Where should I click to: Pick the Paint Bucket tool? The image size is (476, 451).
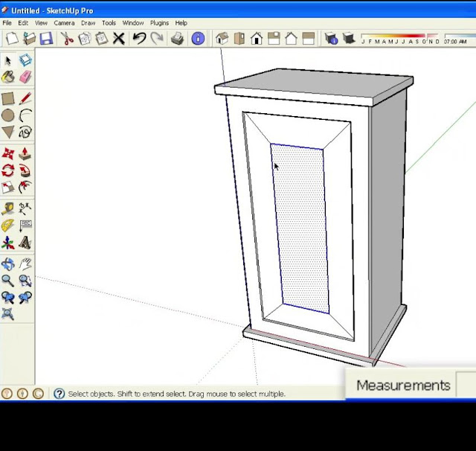8,77
